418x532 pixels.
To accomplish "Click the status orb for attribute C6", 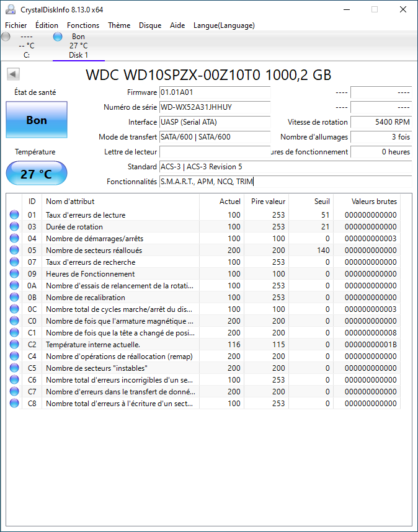I will point(14,379).
